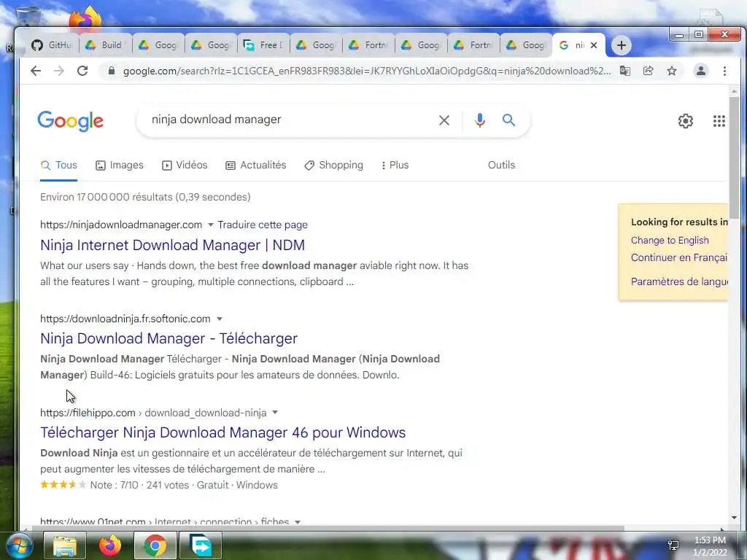Close the active ninja search tab
This screenshot has height=560, width=747.
[x=594, y=45]
